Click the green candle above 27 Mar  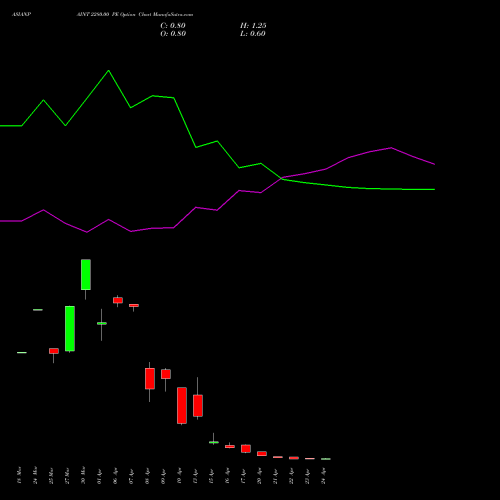coord(70,328)
